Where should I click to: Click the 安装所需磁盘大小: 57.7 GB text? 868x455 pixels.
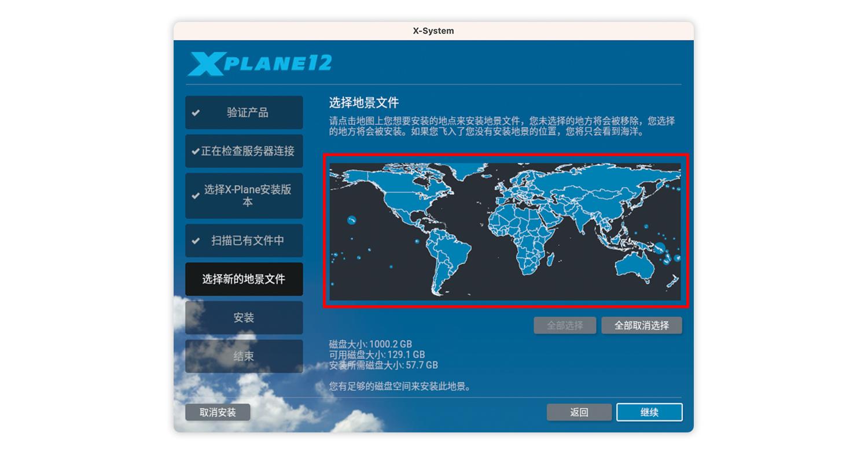click(383, 365)
